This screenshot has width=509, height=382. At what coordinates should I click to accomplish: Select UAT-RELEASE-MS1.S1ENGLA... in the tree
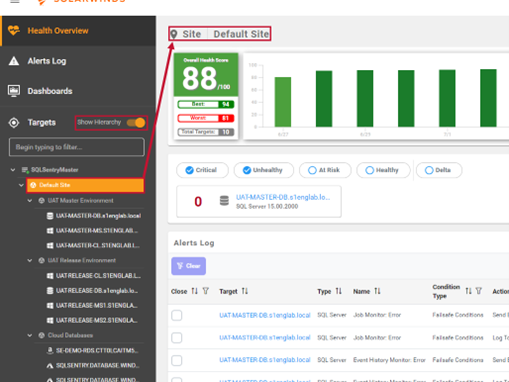[x=97, y=306]
